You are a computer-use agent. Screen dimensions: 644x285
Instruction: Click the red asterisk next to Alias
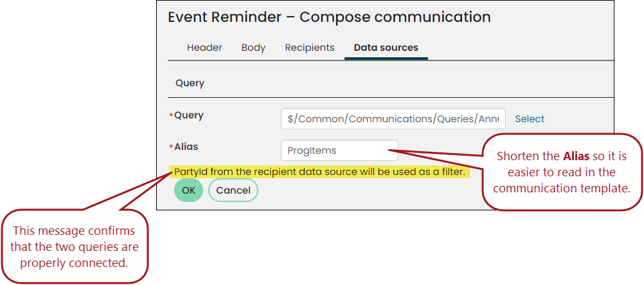[x=171, y=147]
